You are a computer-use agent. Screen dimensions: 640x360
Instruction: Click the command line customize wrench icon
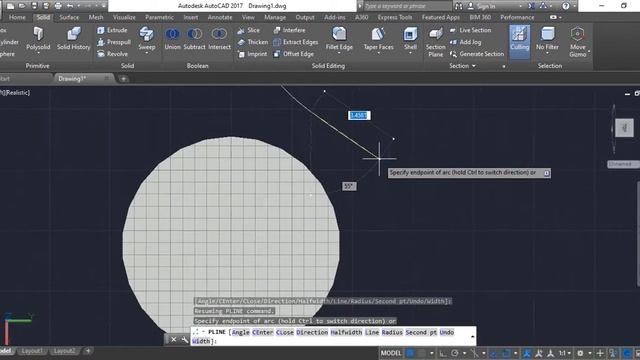pos(184,340)
